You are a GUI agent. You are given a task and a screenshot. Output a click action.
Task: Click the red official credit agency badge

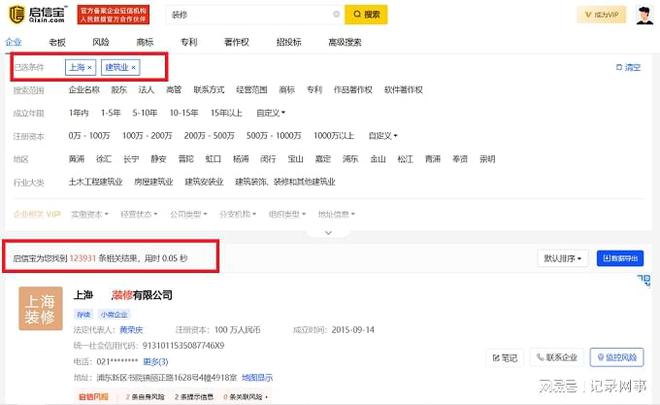113,15
